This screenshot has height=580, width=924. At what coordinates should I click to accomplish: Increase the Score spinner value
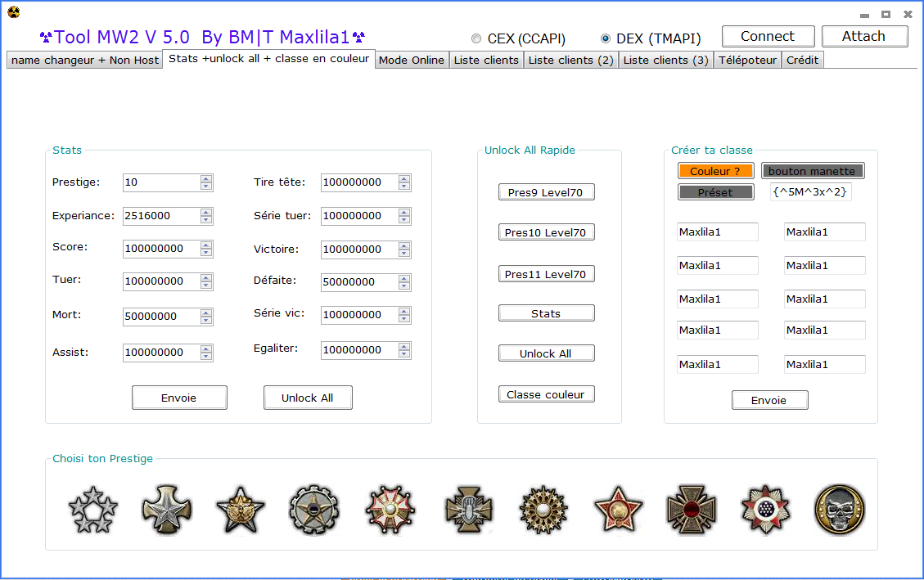pos(205,245)
